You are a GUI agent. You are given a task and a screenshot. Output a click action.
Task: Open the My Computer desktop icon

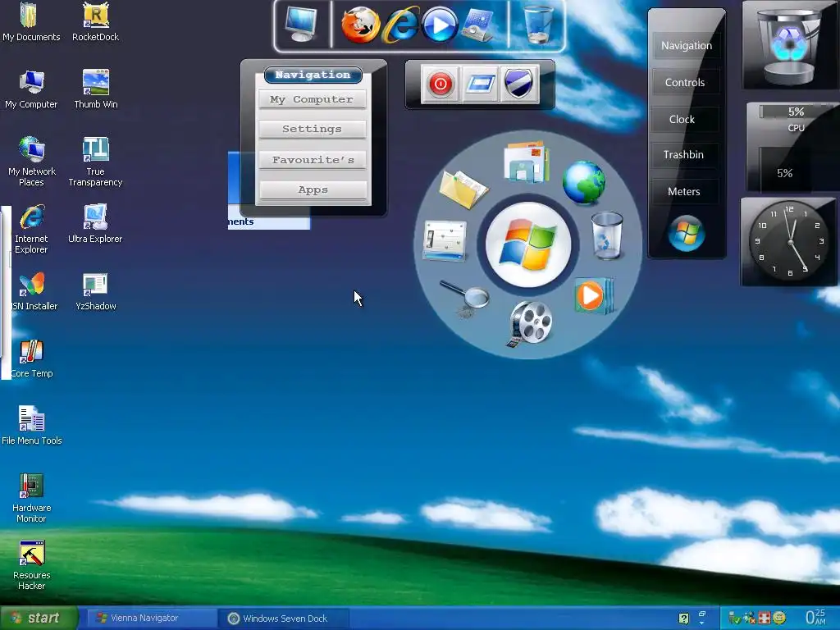pos(32,89)
